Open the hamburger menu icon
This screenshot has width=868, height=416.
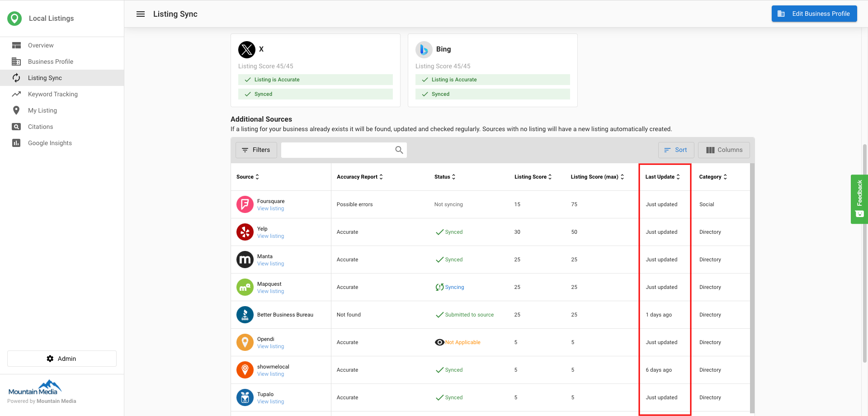click(x=141, y=14)
